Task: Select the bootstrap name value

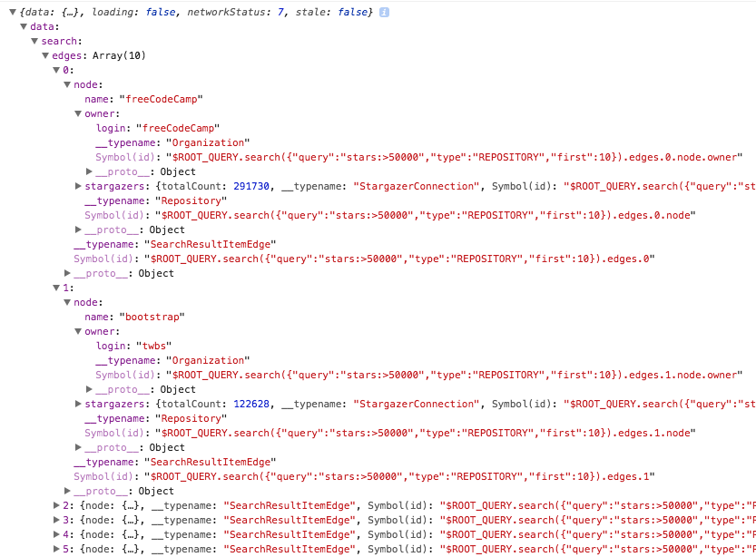Action: [x=153, y=317]
